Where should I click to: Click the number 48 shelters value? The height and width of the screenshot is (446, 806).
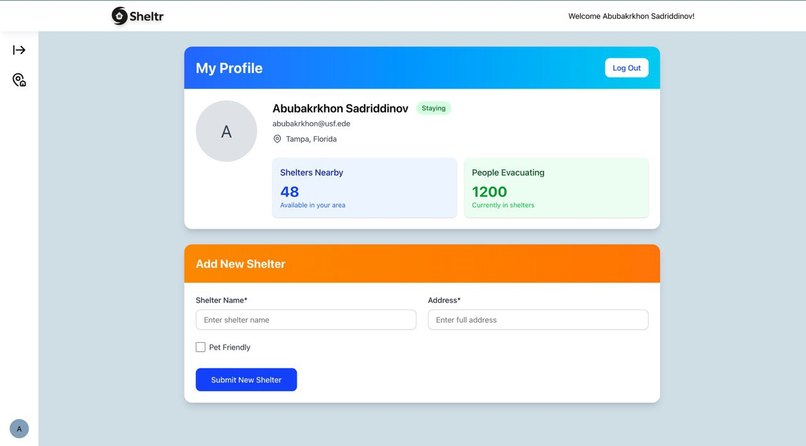pos(289,192)
